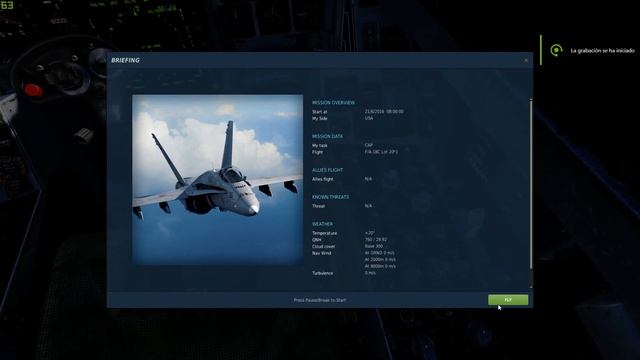Click the mission start date and time value
The image size is (640, 360).
pyautogui.click(x=384, y=111)
